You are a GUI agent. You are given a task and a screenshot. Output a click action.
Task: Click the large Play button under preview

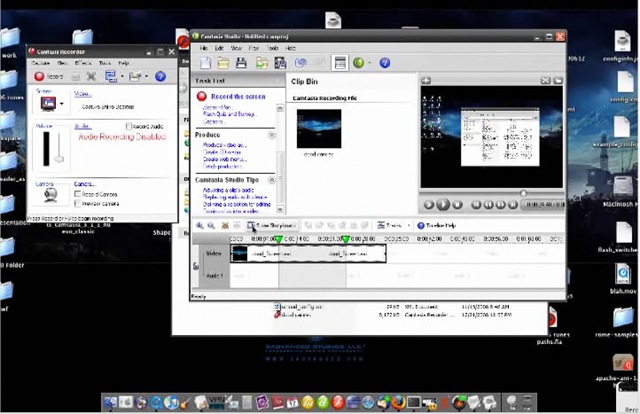coord(443,204)
